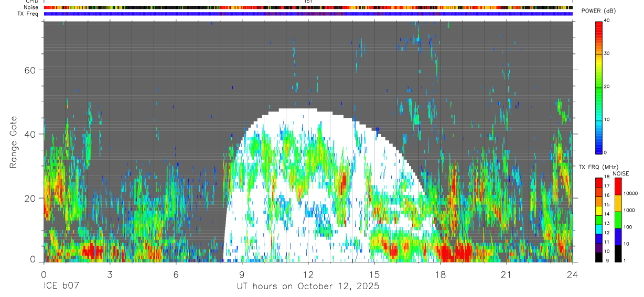
Task: Click the '18' hour tick on the time axis
Action: (x=440, y=274)
